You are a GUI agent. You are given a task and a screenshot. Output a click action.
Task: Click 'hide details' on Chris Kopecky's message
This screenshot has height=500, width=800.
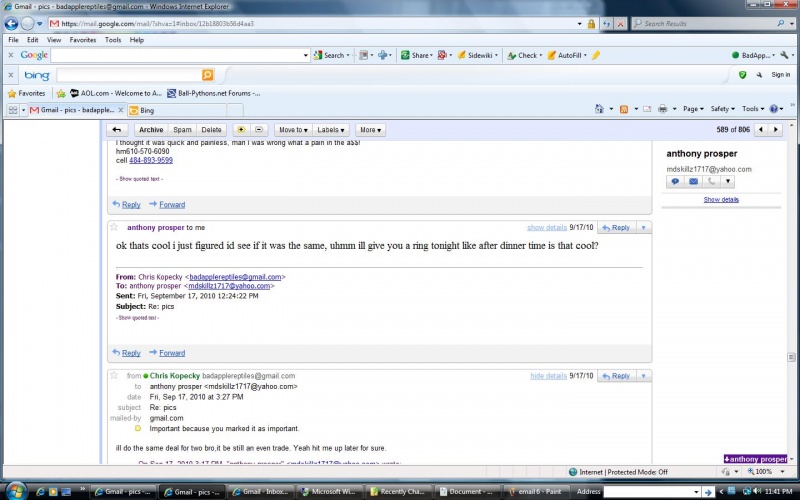point(548,376)
